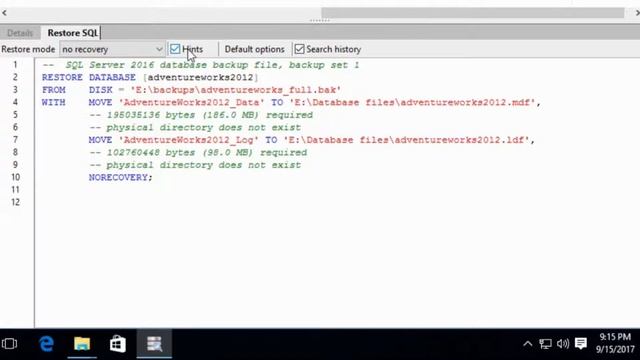
Task: Click the 'adventureworks2012.mdf' file path
Action: (x=412, y=102)
